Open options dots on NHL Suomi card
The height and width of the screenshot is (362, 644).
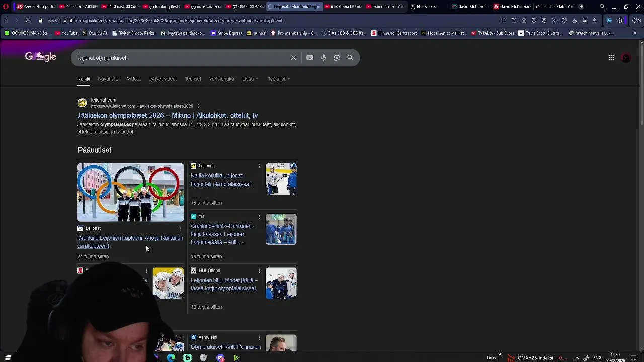click(259, 270)
